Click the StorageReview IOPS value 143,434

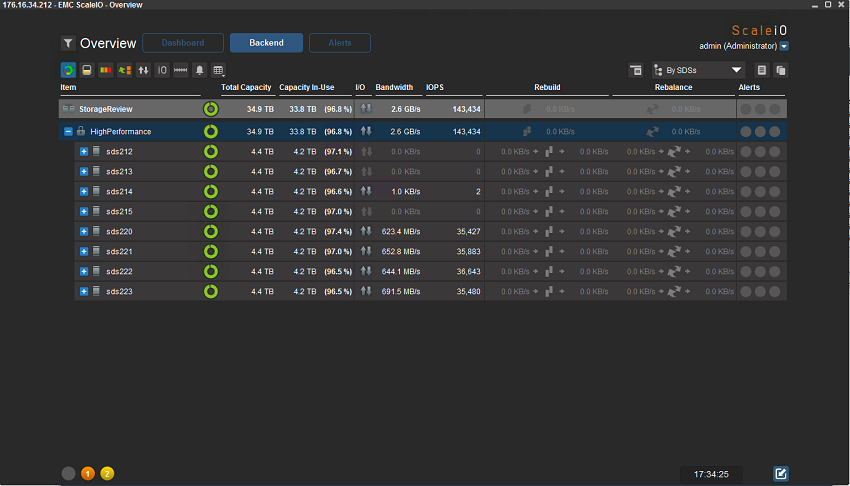click(466, 109)
